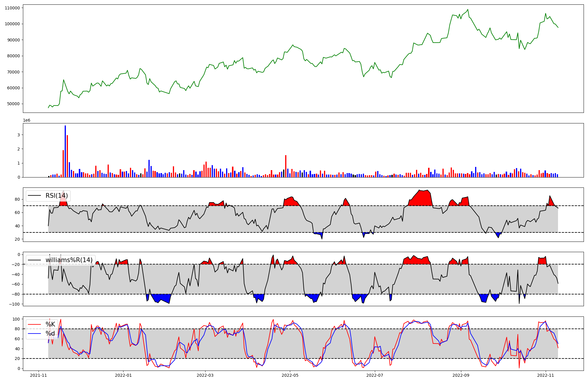Screen dimensions: 588x382
Task: Click the -100 label on williams%R axis
Action: click(14, 304)
